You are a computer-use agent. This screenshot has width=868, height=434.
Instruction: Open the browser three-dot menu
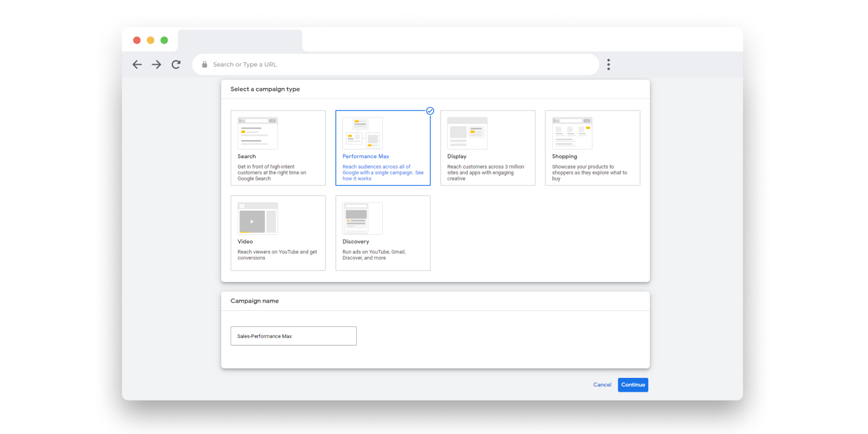608,65
